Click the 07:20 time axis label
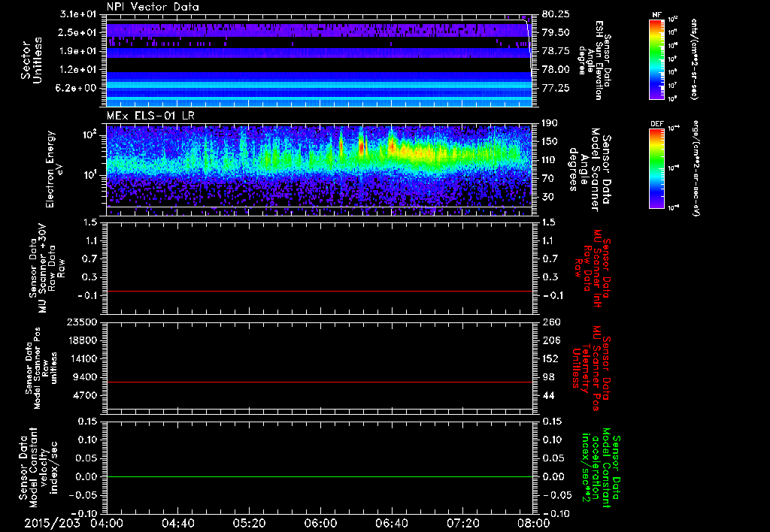Screen dimensions: 770x532 pos(462,523)
